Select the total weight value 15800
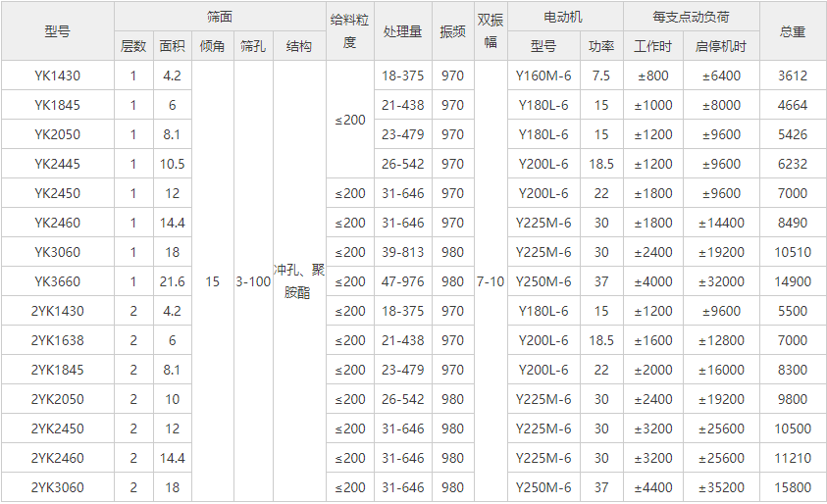 point(792,487)
